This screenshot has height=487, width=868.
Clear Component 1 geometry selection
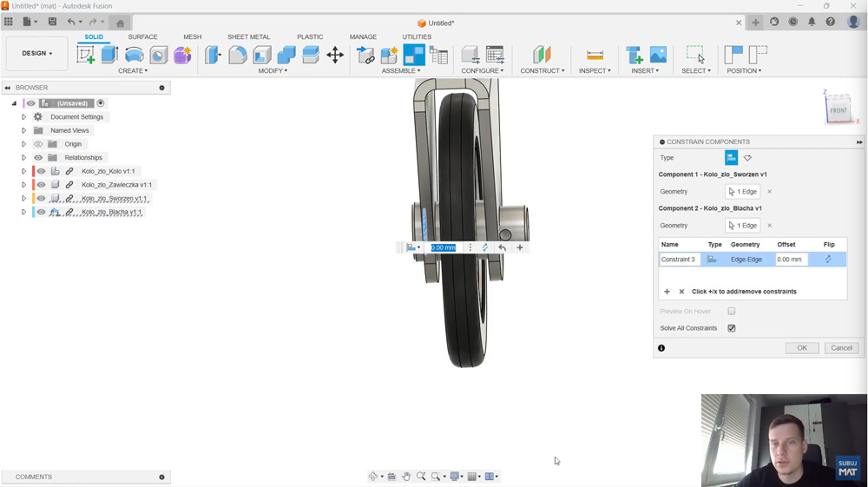pyautogui.click(x=769, y=192)
